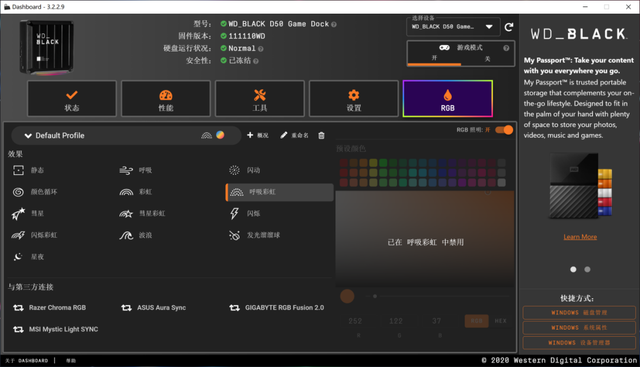
Task: Connect to ASUS Aura Sync
Action: coord(153,308)
